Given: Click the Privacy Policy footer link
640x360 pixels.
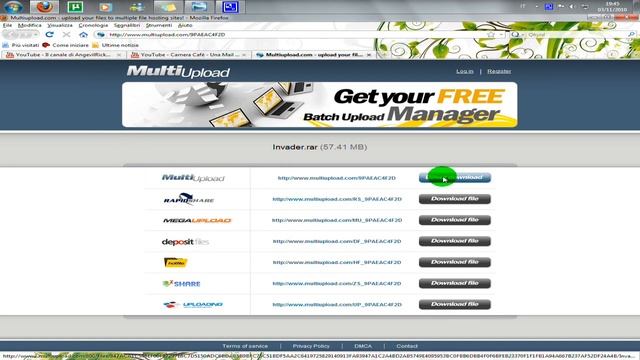Looking at the screenshot, I should pyautogui.click(x=311, y=346).
